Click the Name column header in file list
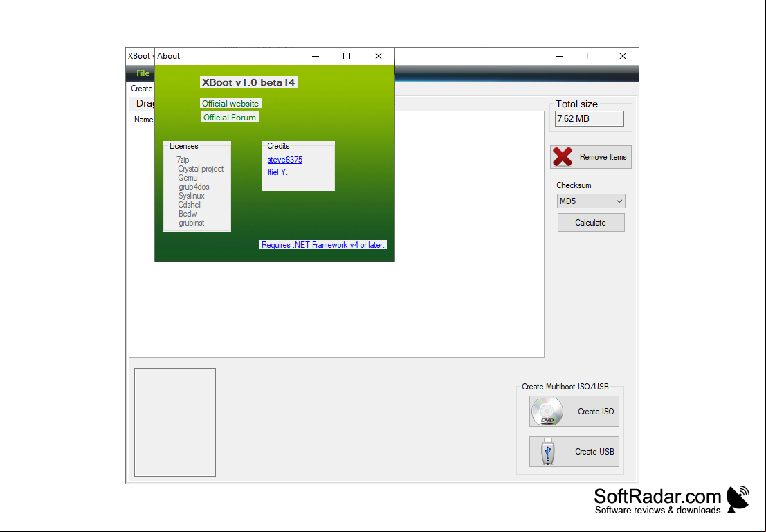Image resolution: width=766 pixels, height=532 pixels. coord(144,120)
